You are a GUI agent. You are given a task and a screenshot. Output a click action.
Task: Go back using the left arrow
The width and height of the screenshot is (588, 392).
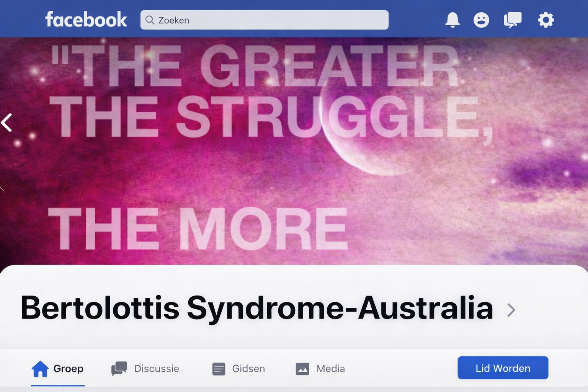(x=7, y=122)
